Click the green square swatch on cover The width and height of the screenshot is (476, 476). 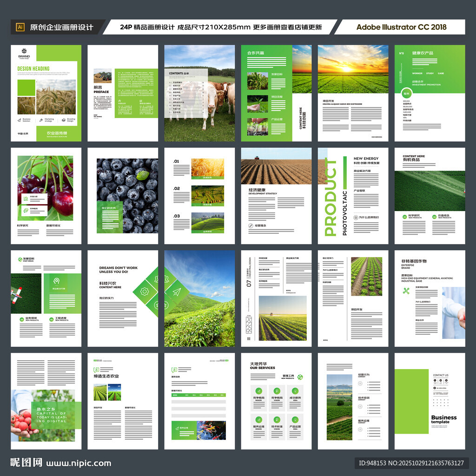26,88
